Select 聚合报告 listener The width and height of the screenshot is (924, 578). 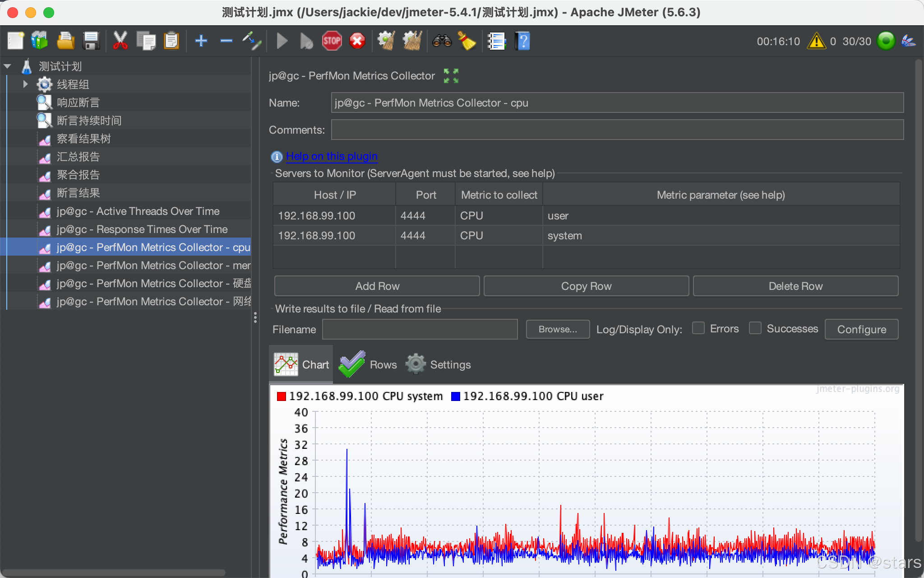coord(78,175)
